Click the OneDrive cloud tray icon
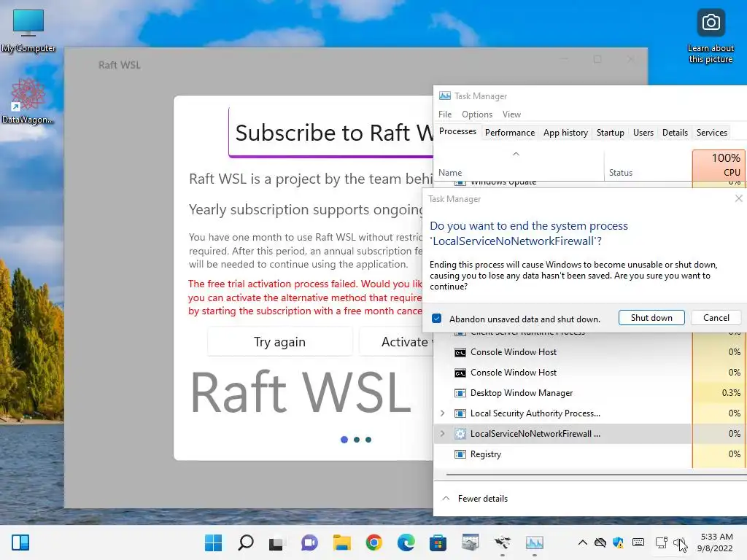Viewport: 747px width, 560px height. [x=600, y=542]
